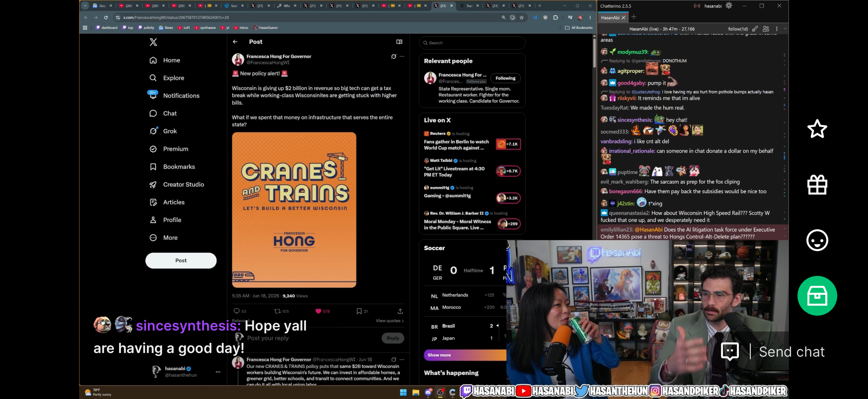Open the browser tab search dropdown
Viewport: 868px width, 399px height.
click(x=85, y=6)
